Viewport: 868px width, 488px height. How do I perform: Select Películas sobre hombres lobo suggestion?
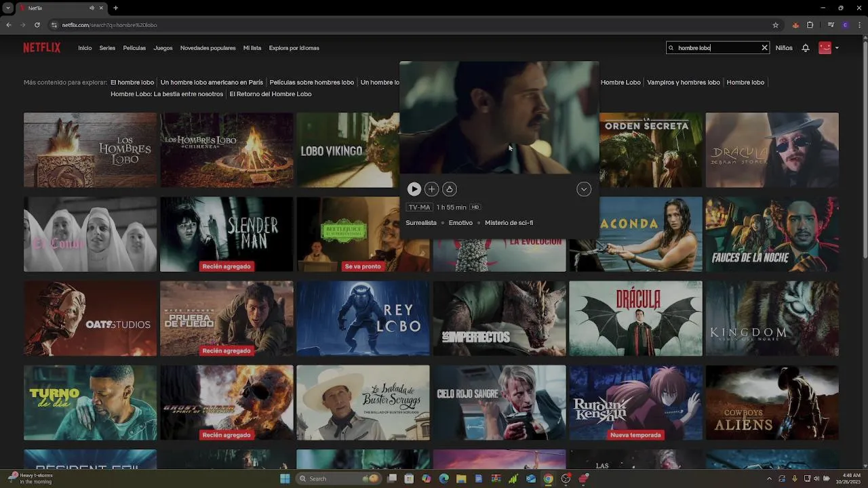(x=312, y=82)
